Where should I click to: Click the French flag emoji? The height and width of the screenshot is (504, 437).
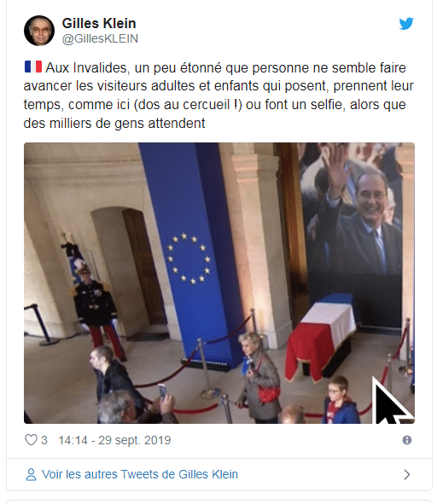click(x=33, y=67)
